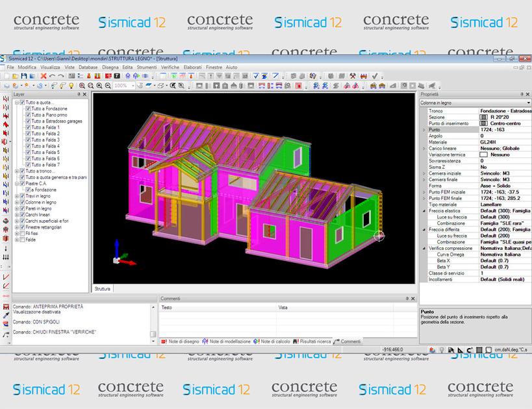Disable the Tutto a Falda 3 layer
Screen dimensions: 532x409
tap(28, 138)
